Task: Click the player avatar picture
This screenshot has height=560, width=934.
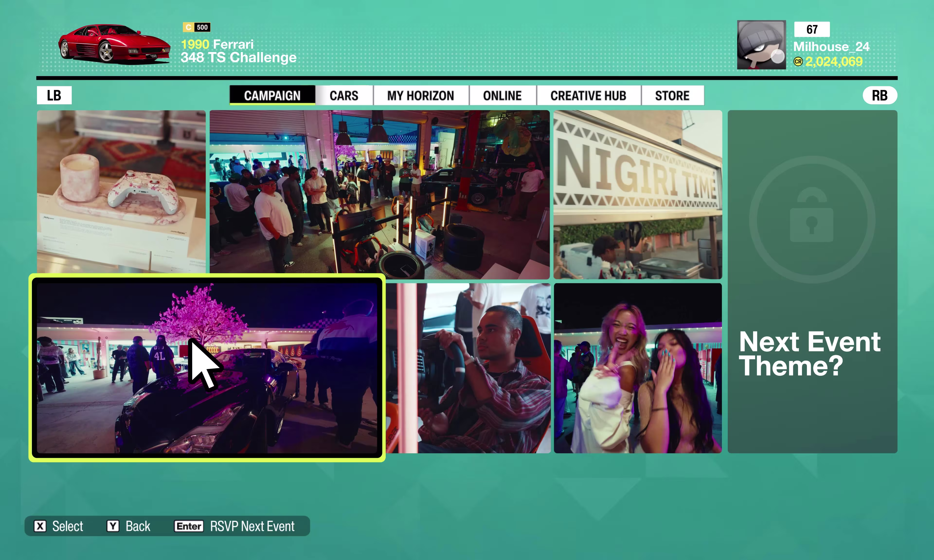Action: 762,45
